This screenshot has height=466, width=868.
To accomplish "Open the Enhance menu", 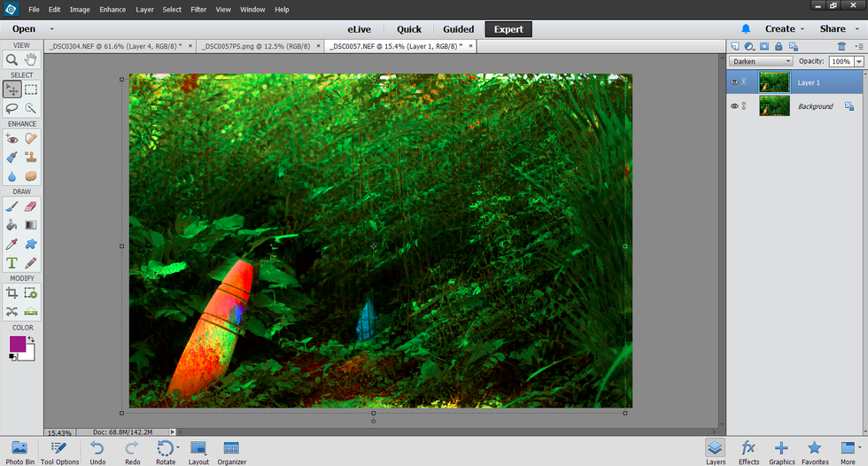I will click(112, 10).
